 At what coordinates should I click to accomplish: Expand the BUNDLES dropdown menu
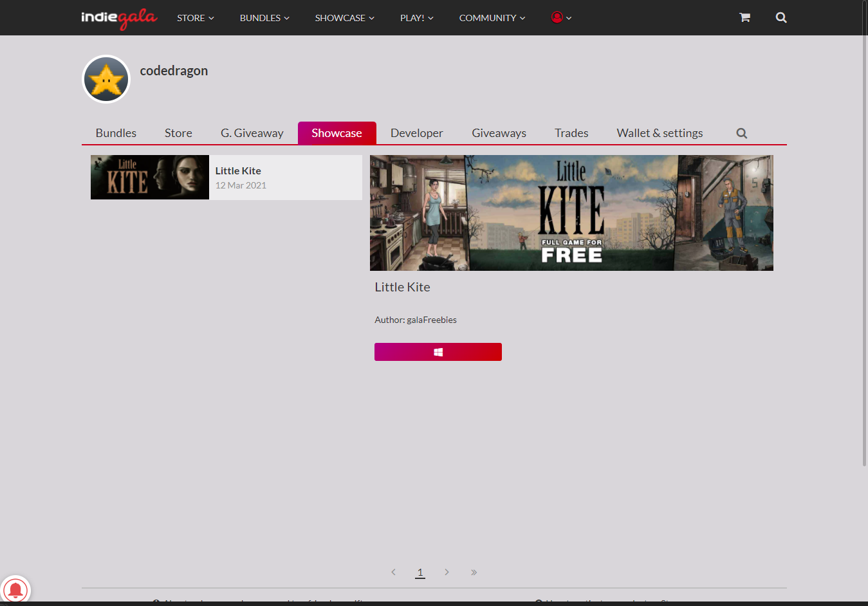point(264,18)
